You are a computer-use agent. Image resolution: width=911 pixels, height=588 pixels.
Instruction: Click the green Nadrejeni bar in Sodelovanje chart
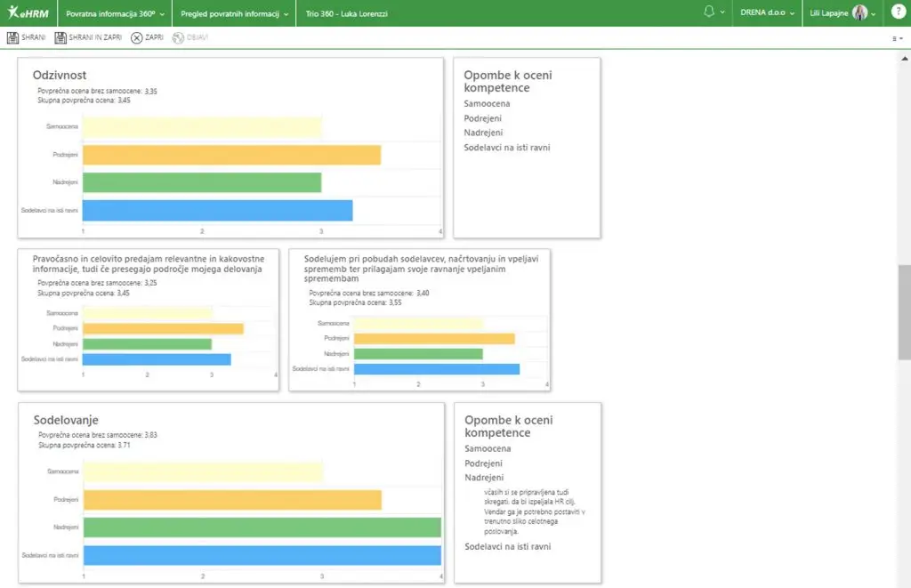[x=262, y=527]
